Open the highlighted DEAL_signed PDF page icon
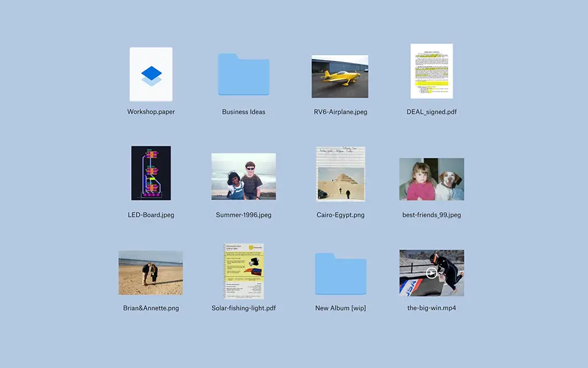This screenshot has height=368, width=588. (x=431, y=71)
